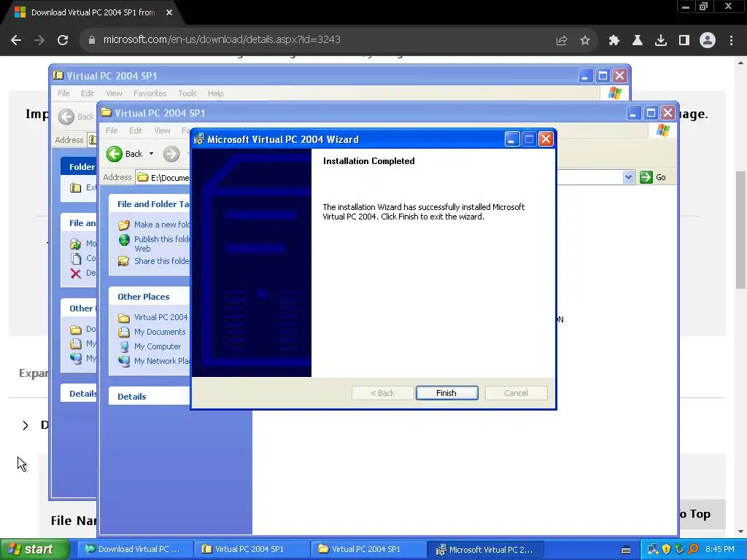Click the network tray icon

[652, 549]
